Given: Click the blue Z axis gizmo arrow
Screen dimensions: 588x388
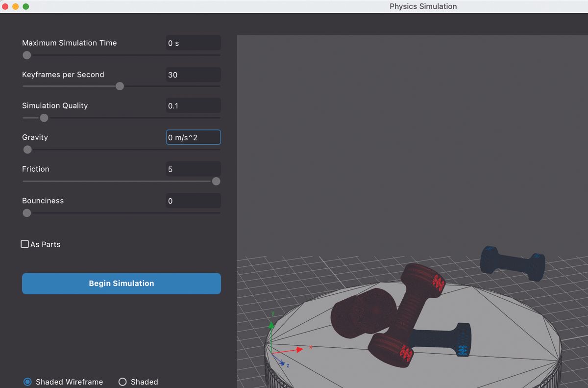Looking at the screenshot, I should pos(283,363).
